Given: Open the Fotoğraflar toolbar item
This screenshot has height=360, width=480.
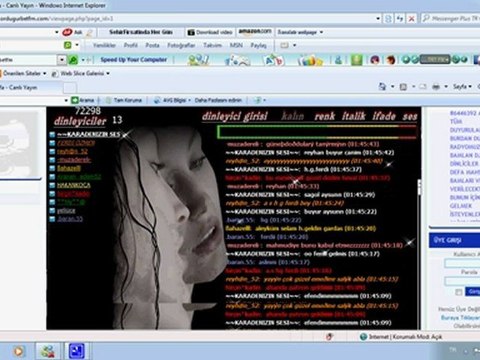Looking at the screenshot, I should pos(181,45).
